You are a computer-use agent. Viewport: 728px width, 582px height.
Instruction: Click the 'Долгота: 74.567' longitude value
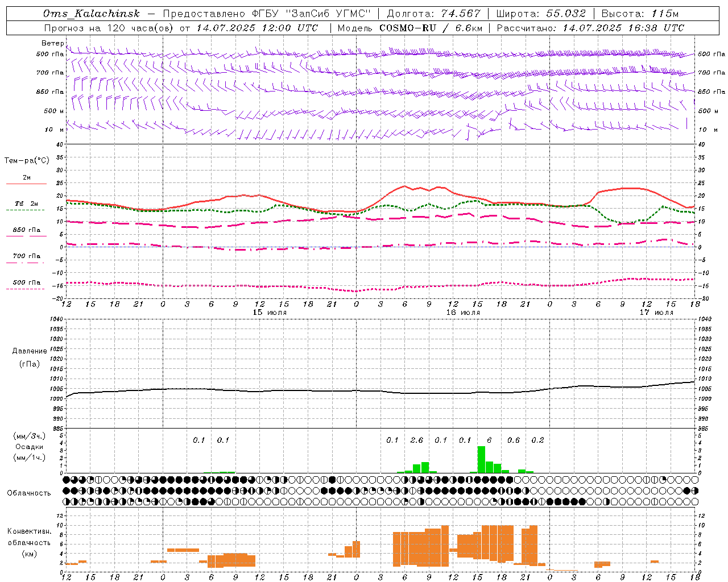point(434,14)
